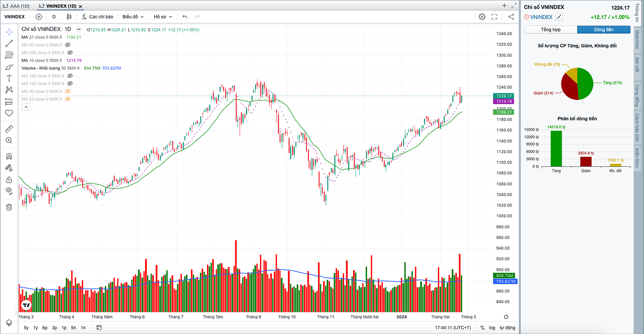Set time range to 6p
The height and width of the screenshot is (334, 644).
tap(45, 328)
